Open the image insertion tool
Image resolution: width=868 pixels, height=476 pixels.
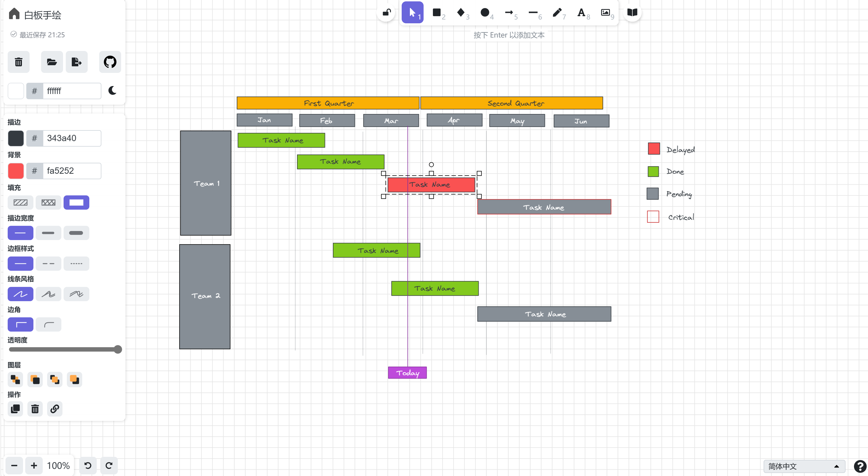[x=606, y=13]
